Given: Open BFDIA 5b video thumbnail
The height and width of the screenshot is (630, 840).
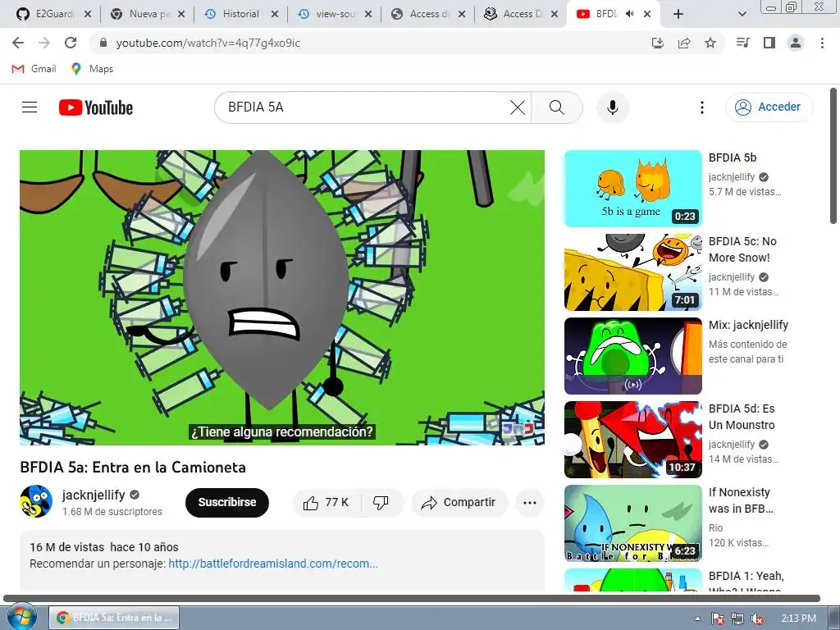Looking at the screenshot, I should click(633, 189).
